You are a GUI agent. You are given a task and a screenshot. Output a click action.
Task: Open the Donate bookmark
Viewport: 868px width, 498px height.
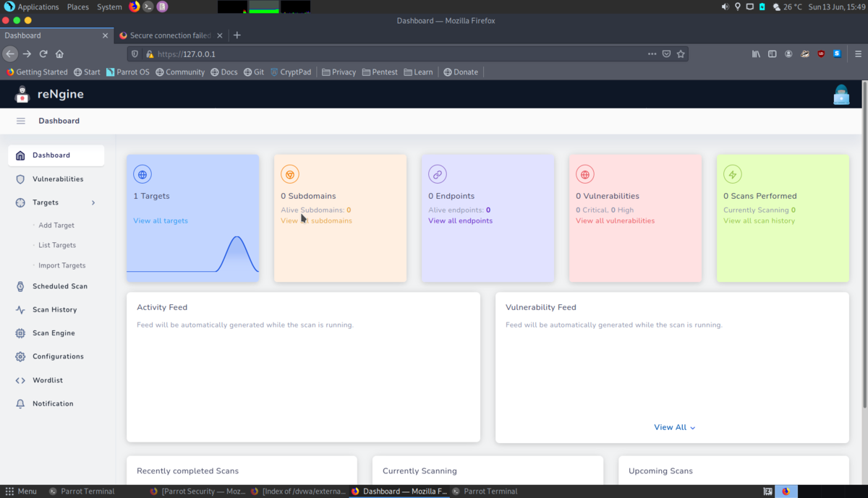tap(461, 72)
